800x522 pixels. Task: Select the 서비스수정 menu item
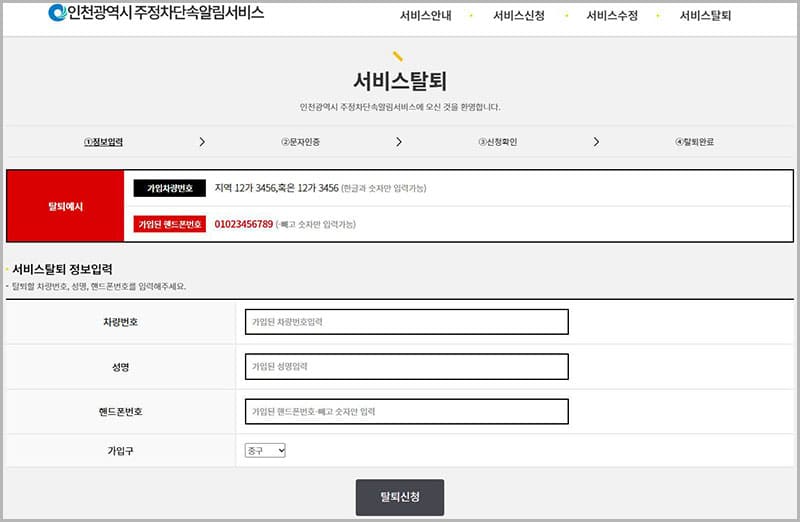tap(611, 16)
